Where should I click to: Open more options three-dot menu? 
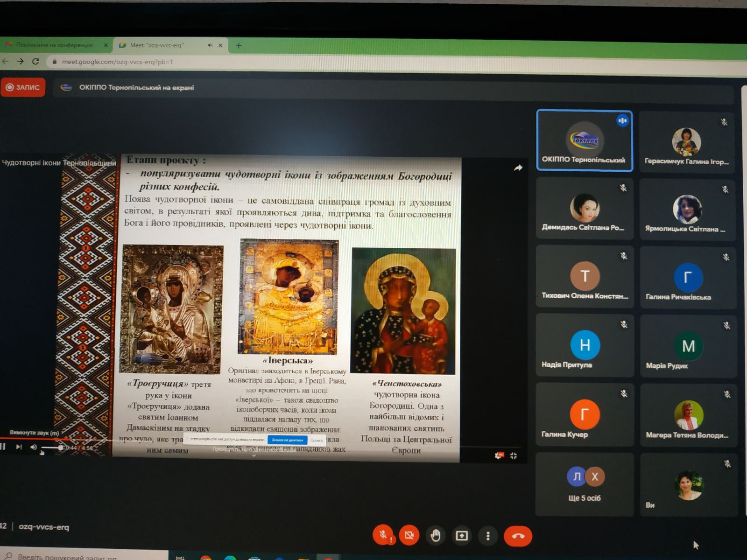pos(488,536)
